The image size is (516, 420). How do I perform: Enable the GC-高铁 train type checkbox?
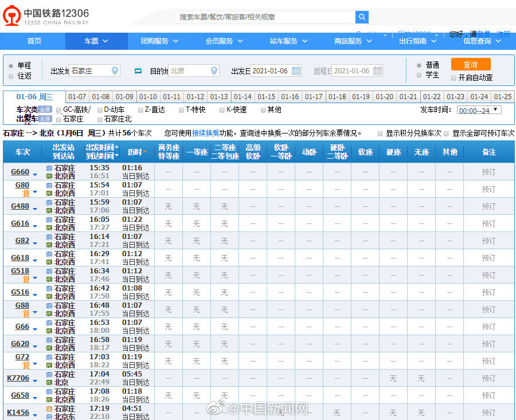(59, 110)
